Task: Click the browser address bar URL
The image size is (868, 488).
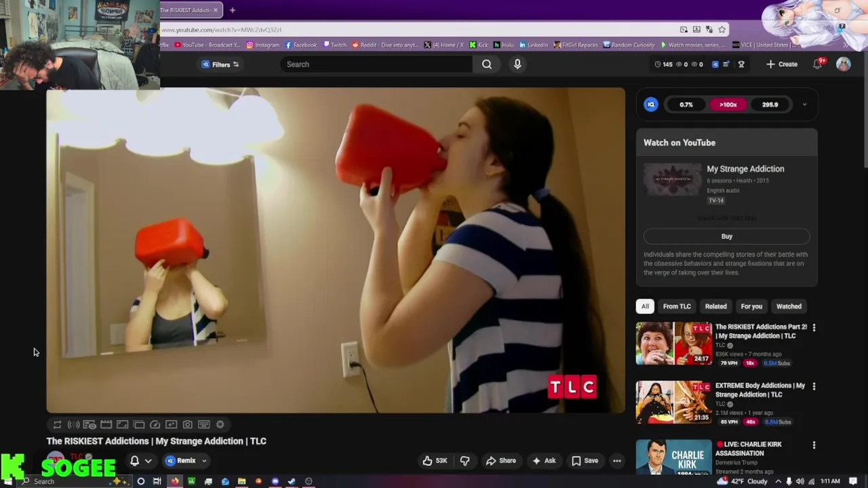Action: coord(221,30)
